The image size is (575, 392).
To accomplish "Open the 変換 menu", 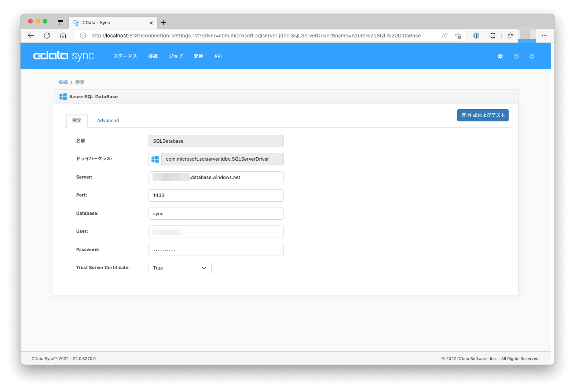I will click(x=198, y=56).
